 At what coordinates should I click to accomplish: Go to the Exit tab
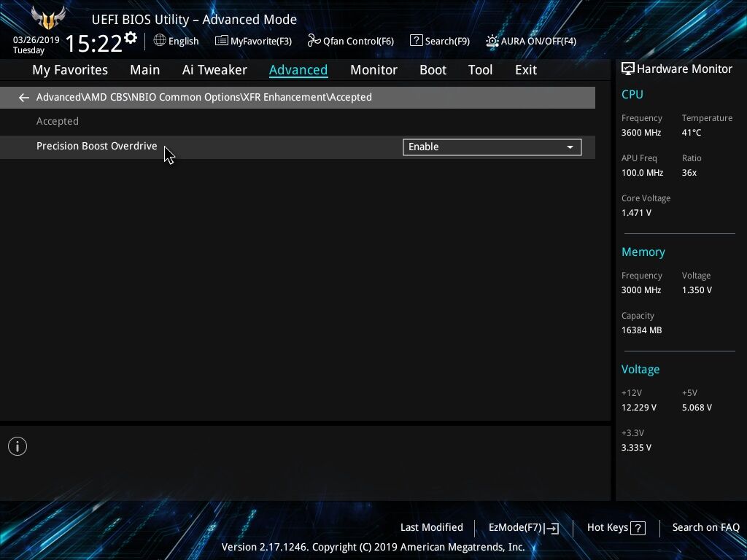[x=526, y=70]
